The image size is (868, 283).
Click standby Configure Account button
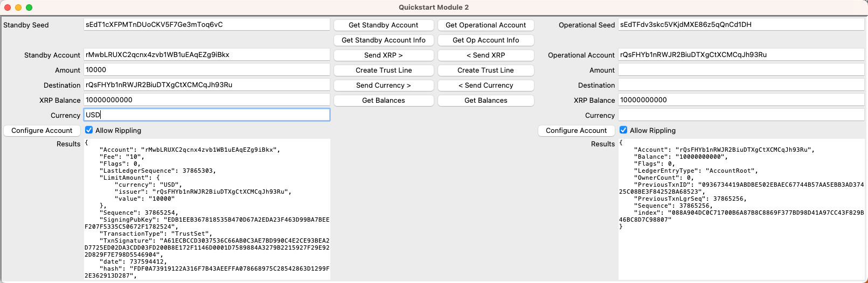coord(42,131)
